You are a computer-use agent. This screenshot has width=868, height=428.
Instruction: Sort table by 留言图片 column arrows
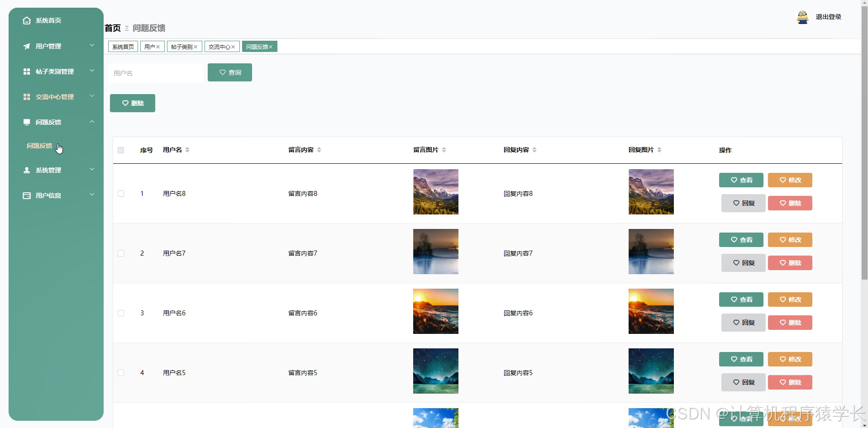(x=444, y=150)
